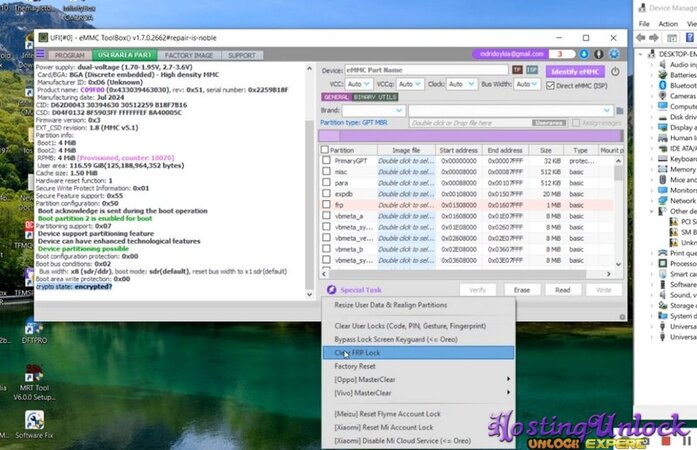
Task: Check the frp partition checkbox
Action: [x=326, y=204]
